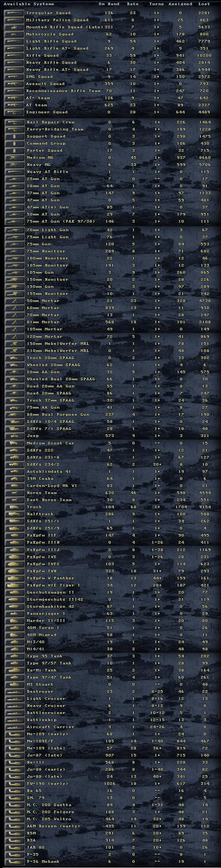Click the Reconnaissance Rifle Team name

(x=63, y=91)
